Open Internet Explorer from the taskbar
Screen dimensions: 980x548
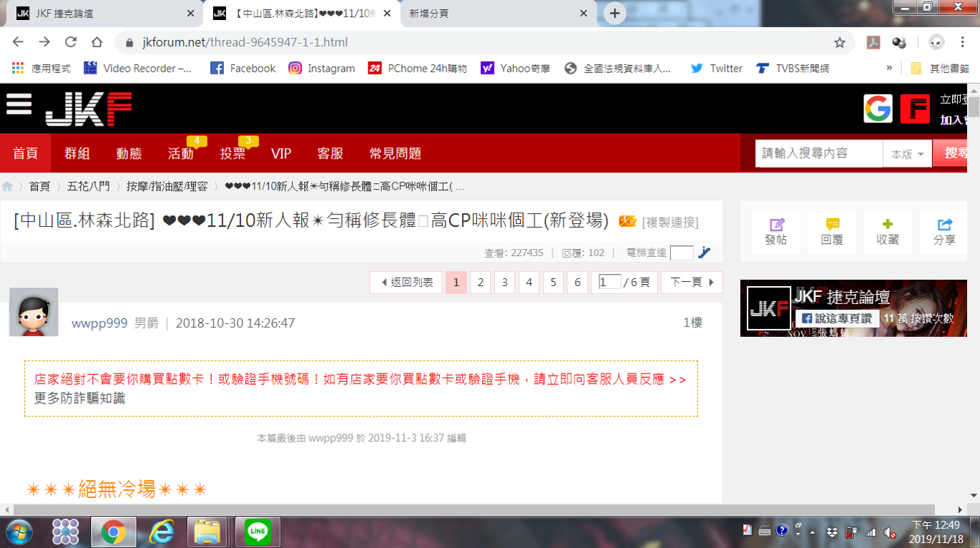pyautogui.click(x=161, y=532)
